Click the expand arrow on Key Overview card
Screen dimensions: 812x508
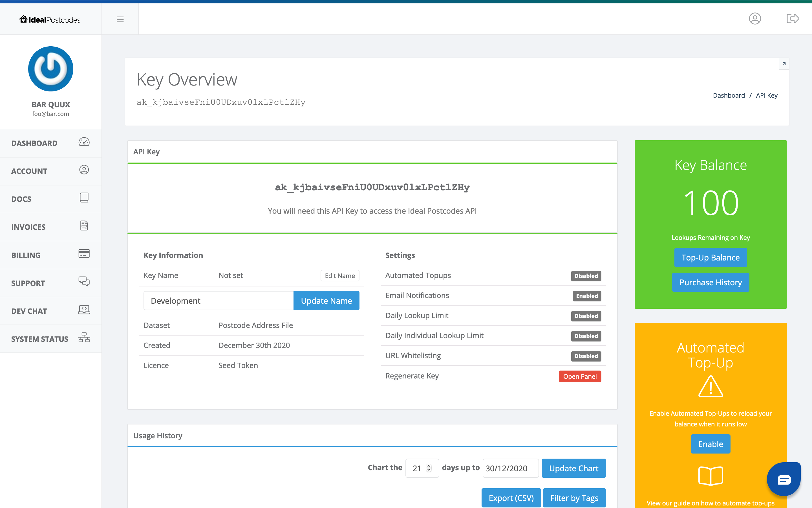784,64
